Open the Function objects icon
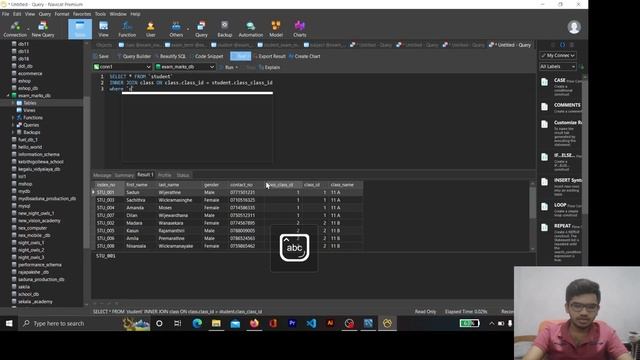640x360 pixels. point(127,29)
